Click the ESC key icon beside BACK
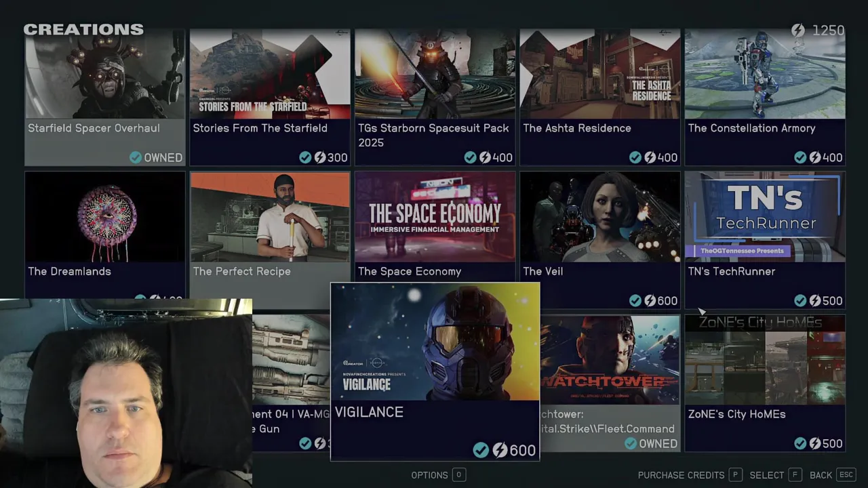Image resolution: width=868 pixels, height=488 pixels. point(846,475)
